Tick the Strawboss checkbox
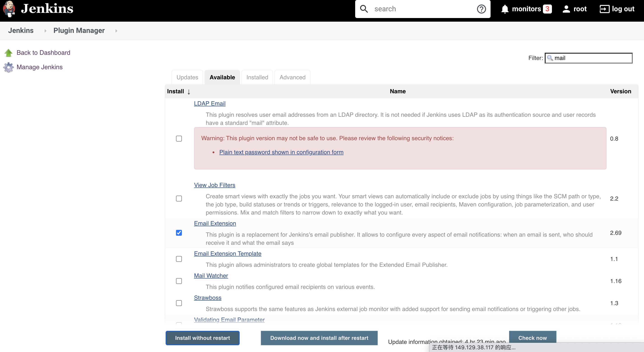This screenshot has width=644, height=352. [179, 303]
